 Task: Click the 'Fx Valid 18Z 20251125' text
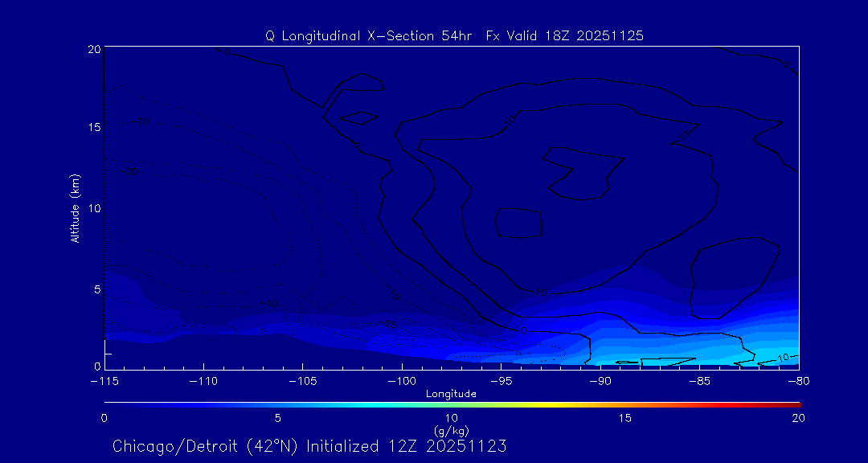point(565,36)
